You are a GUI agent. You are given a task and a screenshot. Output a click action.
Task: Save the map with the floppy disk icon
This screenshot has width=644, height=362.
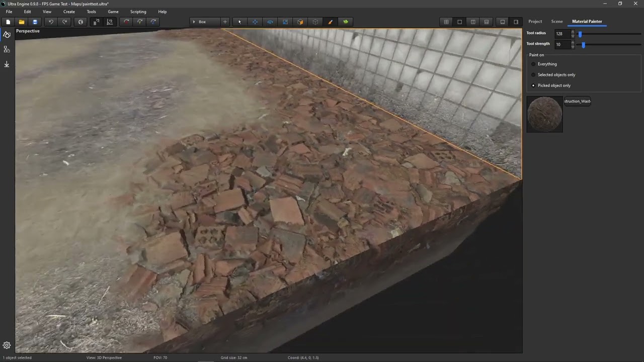tap(35, 22)
